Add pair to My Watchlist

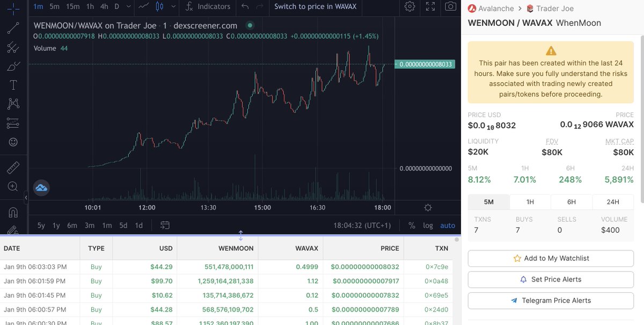551,258
